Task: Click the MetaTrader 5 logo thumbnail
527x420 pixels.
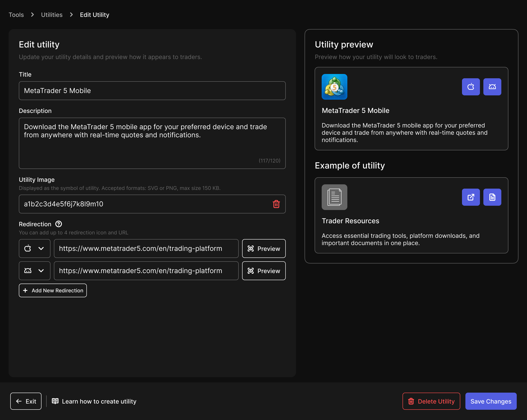Action: (334, 87)
